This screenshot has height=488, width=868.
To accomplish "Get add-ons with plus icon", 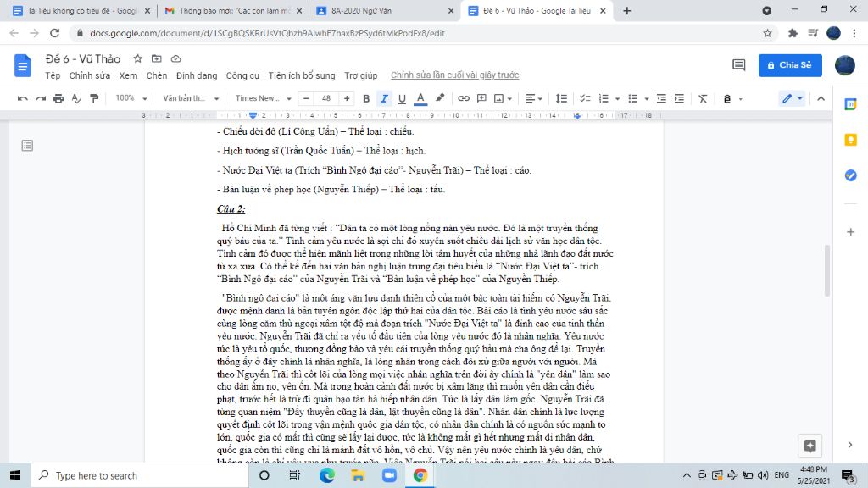I will tap(850, 232).
